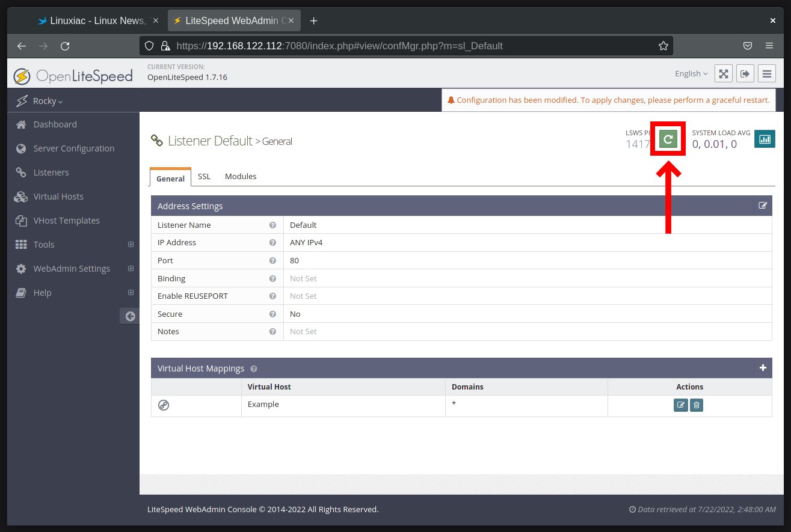Click the Default listener name value

pyautogui.click(x=303, y=225)
